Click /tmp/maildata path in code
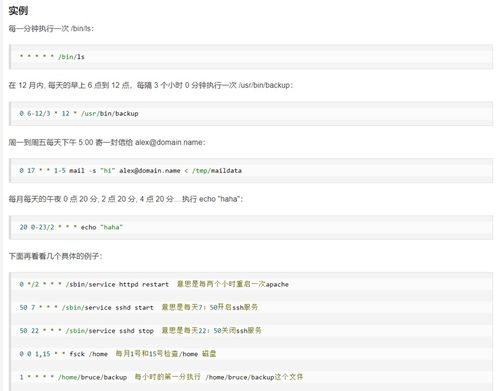This screenshot has width=499, height=391. click(x=217, y=170)
